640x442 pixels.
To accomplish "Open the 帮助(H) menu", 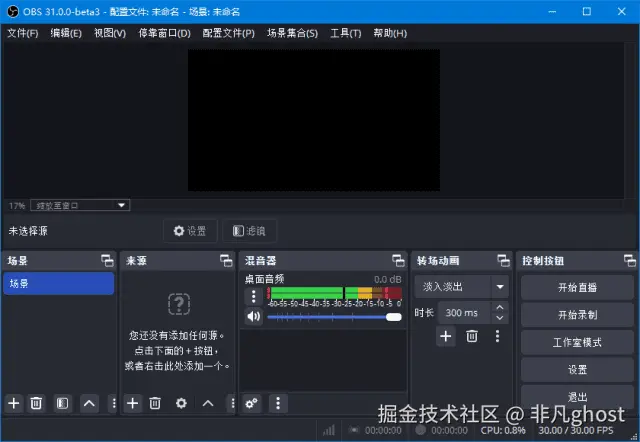I will (x=390, y=33).
